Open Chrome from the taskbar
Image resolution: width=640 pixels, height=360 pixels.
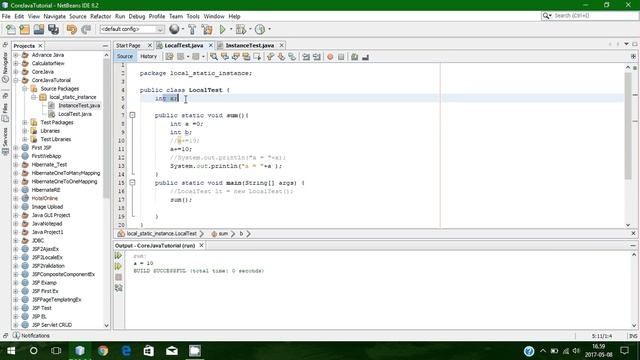103,351
